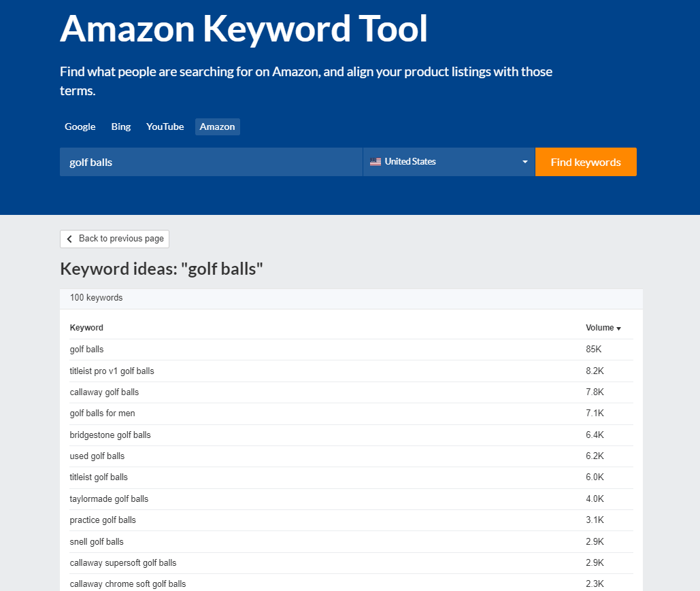Click the taylormade golf balls keyword
Viewport: 700px width, 591px height.
(109, 499)
